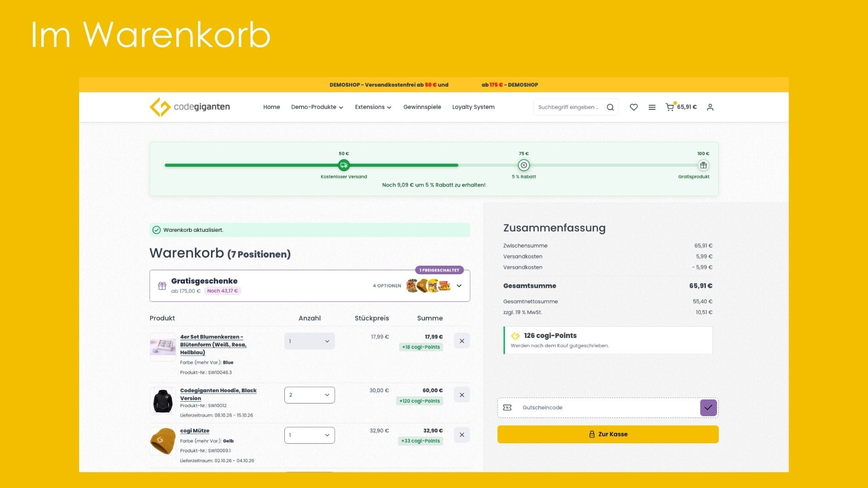Apply voucher code with purple checkmark button

coord(708,408)
